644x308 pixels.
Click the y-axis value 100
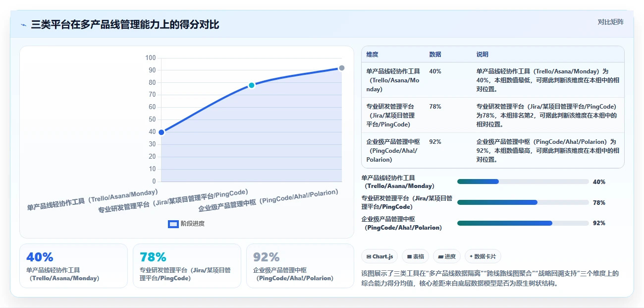pyautogui.click(x=151, y=58)
